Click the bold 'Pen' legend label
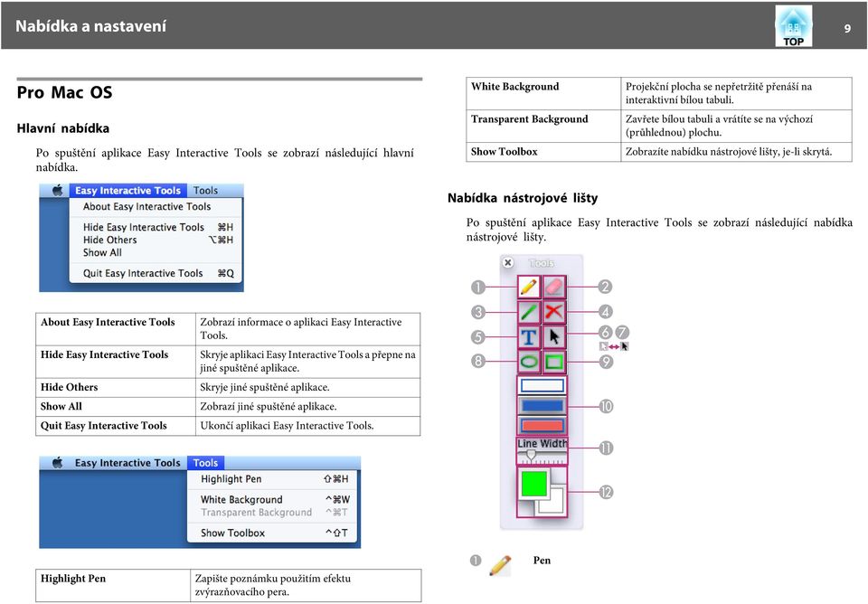Screen dimensions: 868x604 click(x=542, y=561)
